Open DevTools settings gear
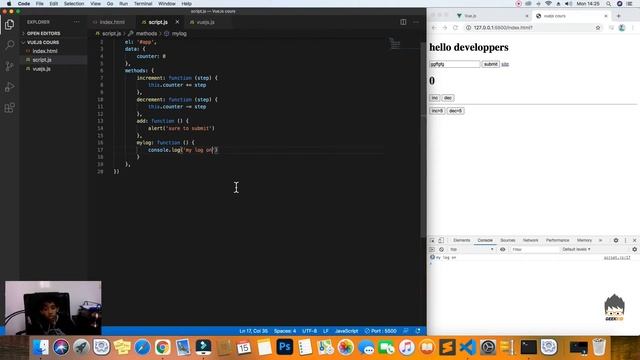Image resolution: width=640 pixels, height=360 pixels. tap(616, 240)
